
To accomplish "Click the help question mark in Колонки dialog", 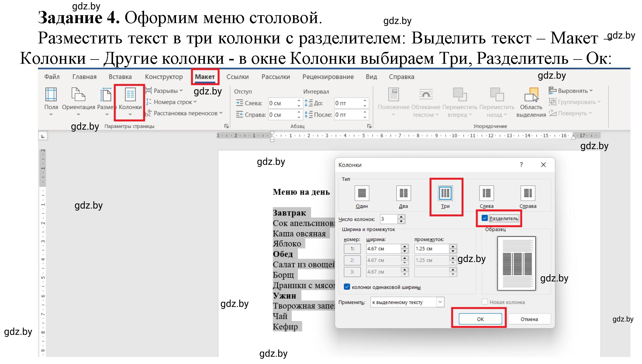I will 521,165.
